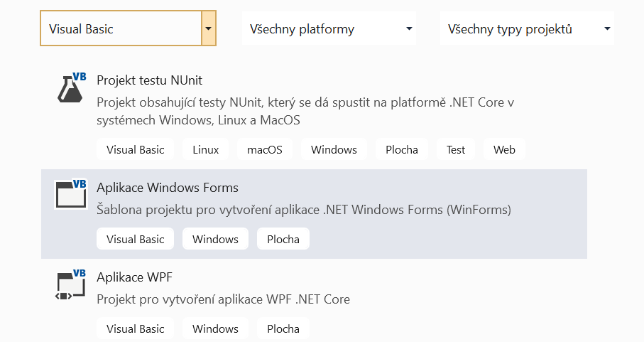Open the Všechny typy projektů dropdown

[527, 28]
